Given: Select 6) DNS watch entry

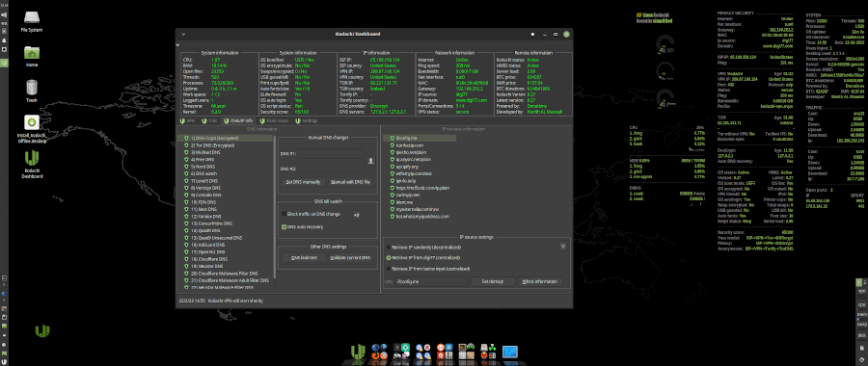Looking at the screenshot, I should [x=204, y=174].
